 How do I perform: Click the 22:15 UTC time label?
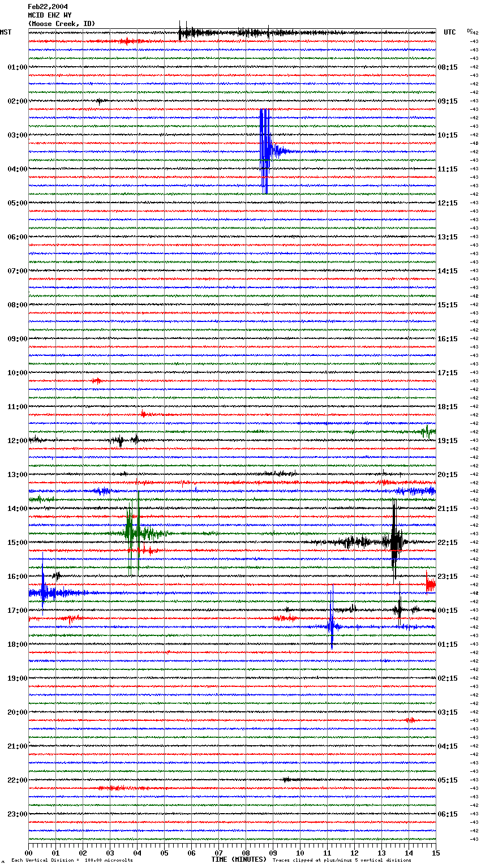coord(448,543)
